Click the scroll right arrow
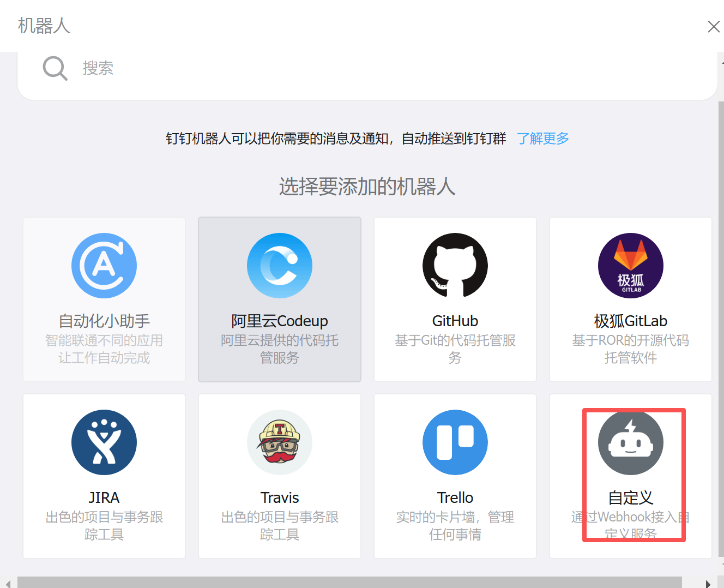 click(708, 583)
